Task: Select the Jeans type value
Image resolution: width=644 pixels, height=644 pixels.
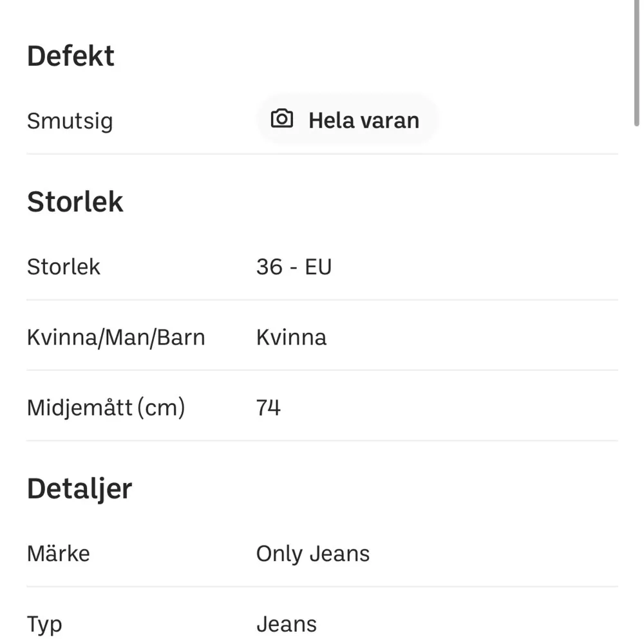Action: coord(287,623)
